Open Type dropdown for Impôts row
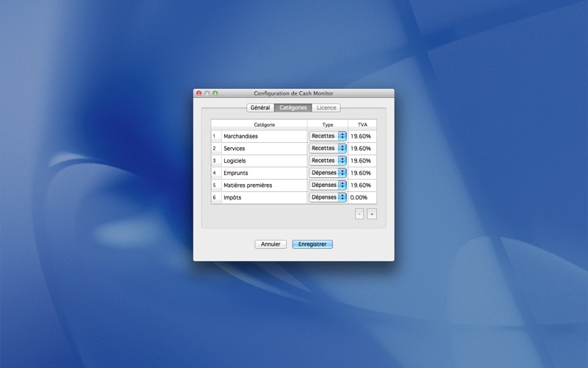Viewport: 588px width, 368px height. pos(328,197)
